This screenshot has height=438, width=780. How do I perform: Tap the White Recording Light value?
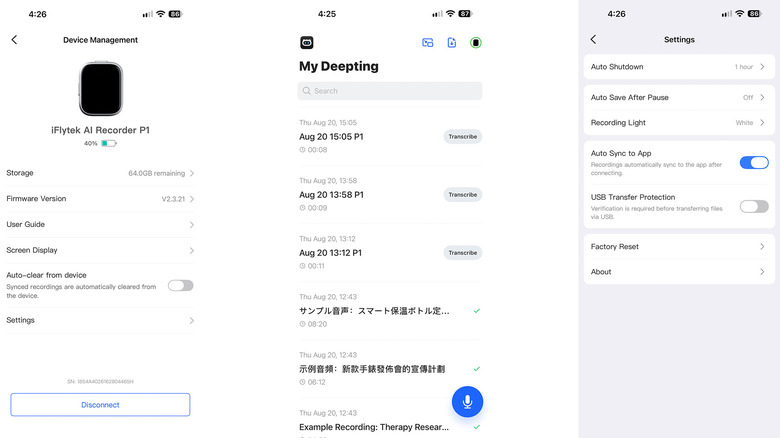[x=745, y=122]
